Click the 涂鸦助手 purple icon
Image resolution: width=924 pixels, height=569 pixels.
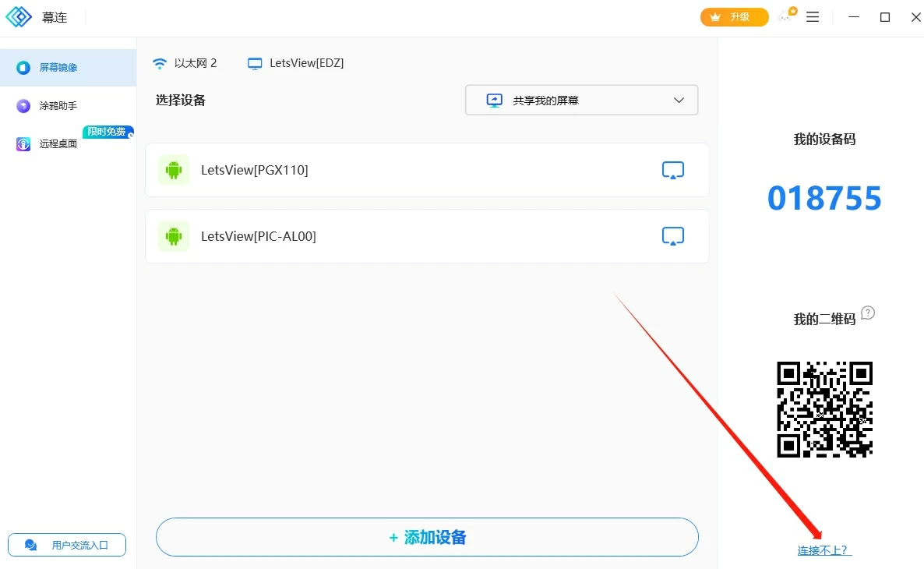click(x=23, y=106)
